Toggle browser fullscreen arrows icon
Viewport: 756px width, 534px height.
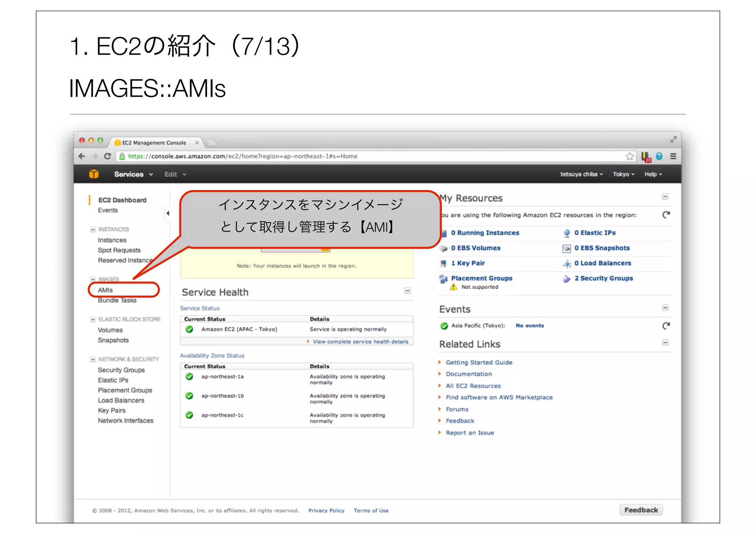click(x=673, y=140)
